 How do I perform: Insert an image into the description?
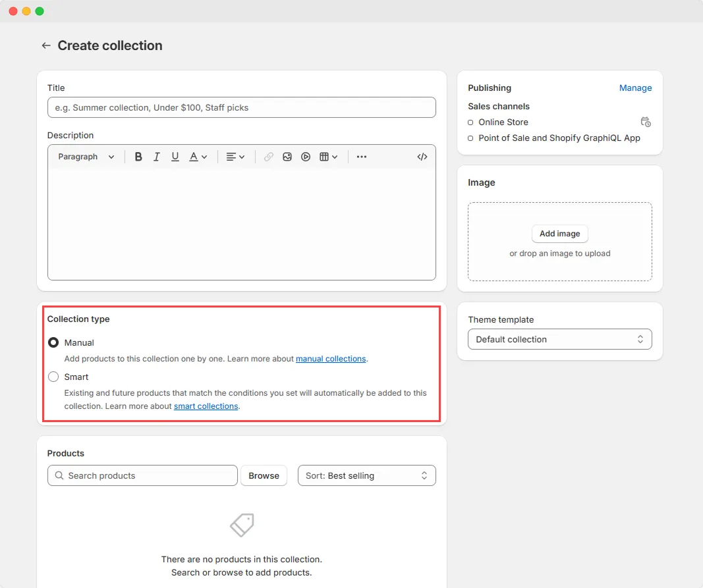pyautogui.click(x=287, y=156)
